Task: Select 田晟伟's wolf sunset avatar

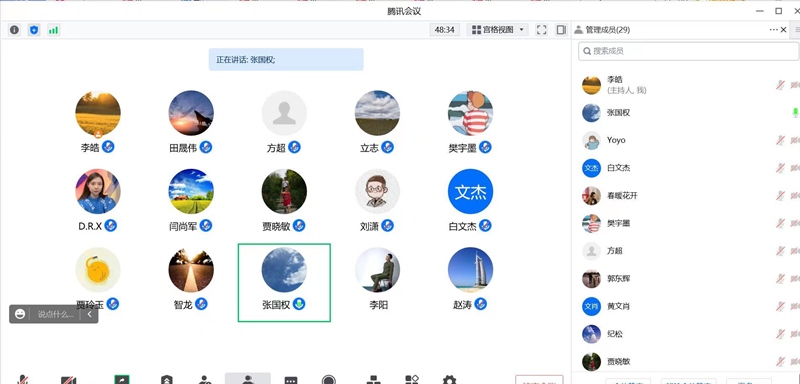Action: click(x=191, y=113)
